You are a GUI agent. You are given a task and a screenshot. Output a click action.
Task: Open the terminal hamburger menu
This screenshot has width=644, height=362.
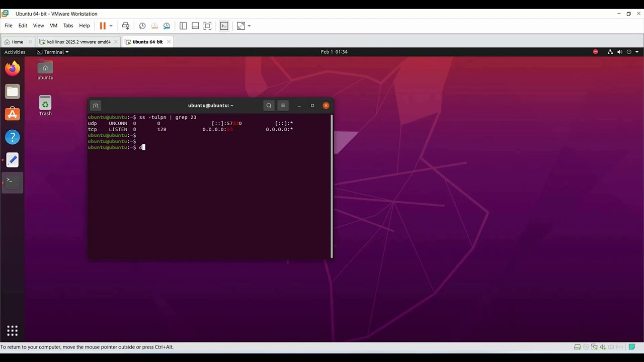pos(283,106)
